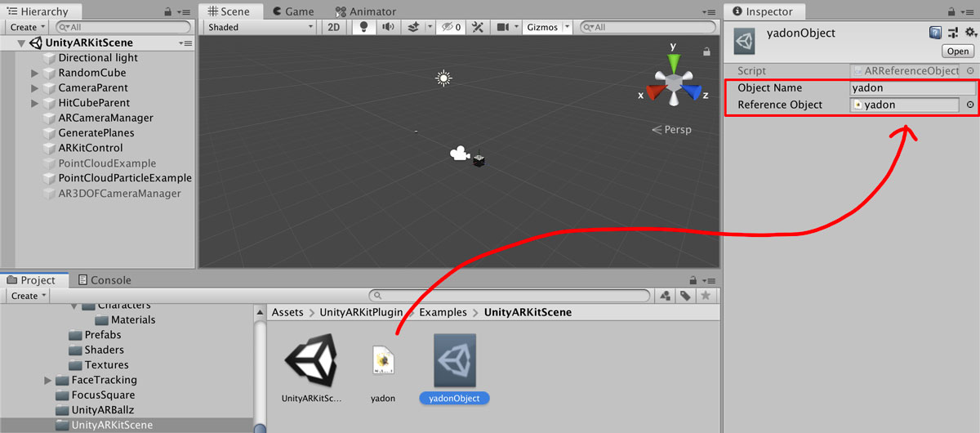Toggle scene lighting bulb icon
The height and width of the screenshot is (433, 980).
point(363,27)
